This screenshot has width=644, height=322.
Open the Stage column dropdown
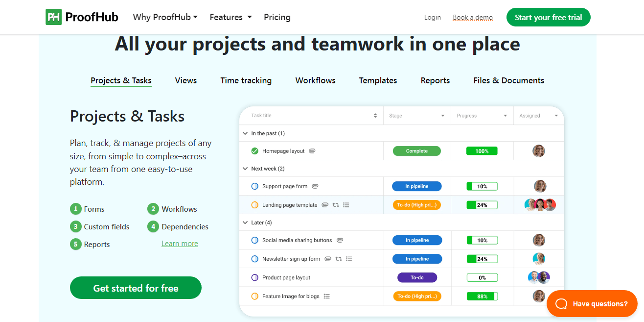click(442, 115)
